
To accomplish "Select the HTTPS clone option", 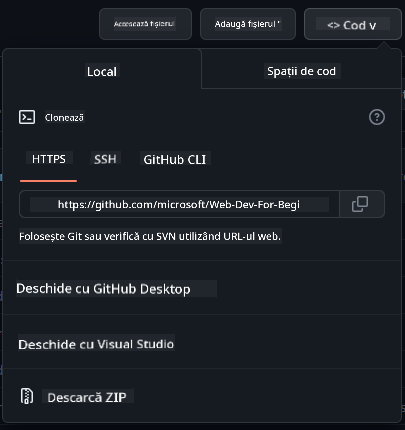I will click(49, 159).
